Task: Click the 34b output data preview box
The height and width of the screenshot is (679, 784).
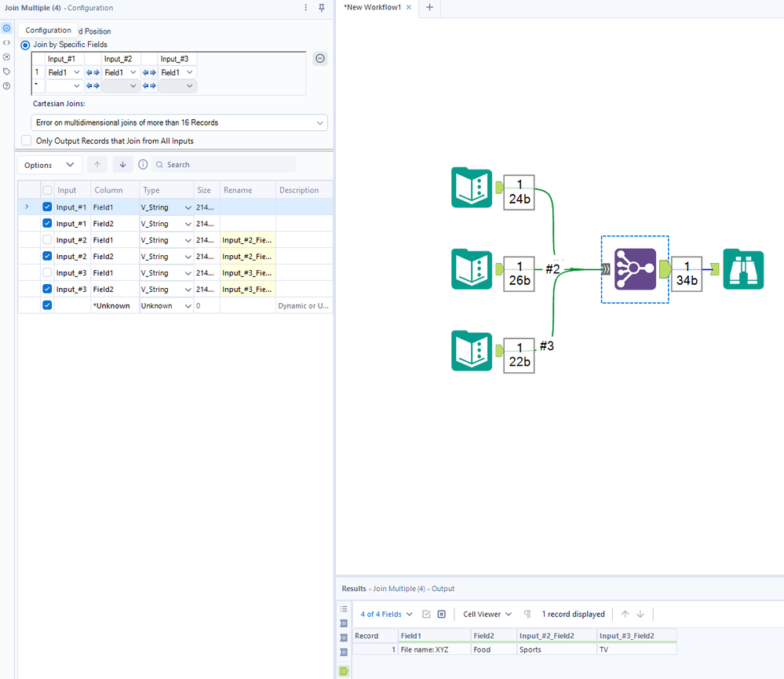Action: click(x=687, y=274)
